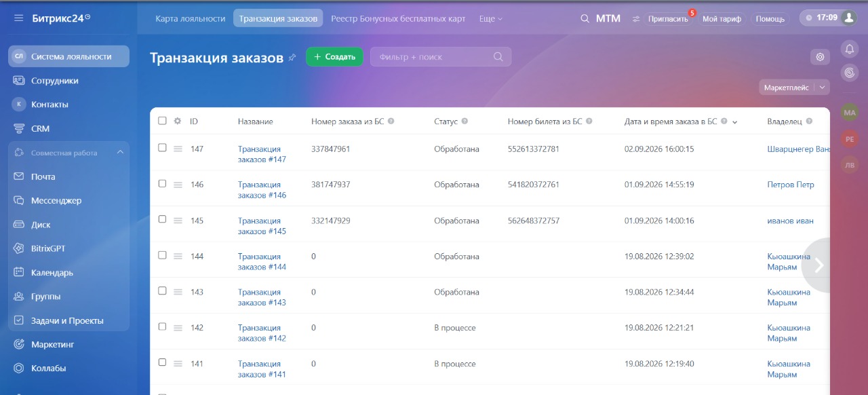Sort by the Дата и время заказа в БС arrow
This screenshot has width=868, height=395.
click(735, 122)
